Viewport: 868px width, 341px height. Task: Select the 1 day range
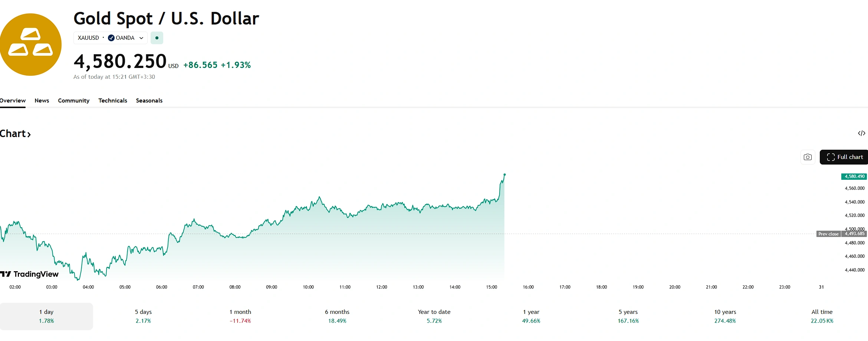click(x=46, y=316)
